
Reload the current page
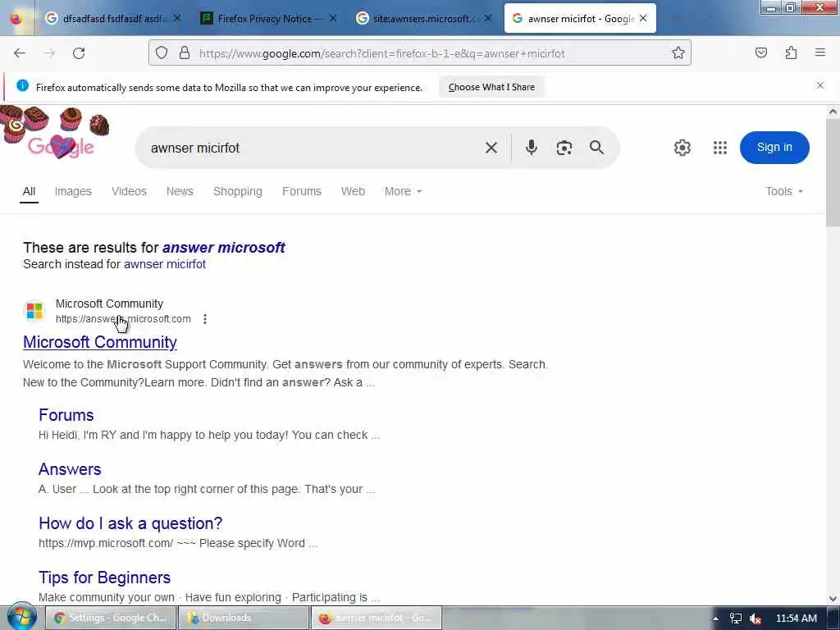[x=79, y=53]
